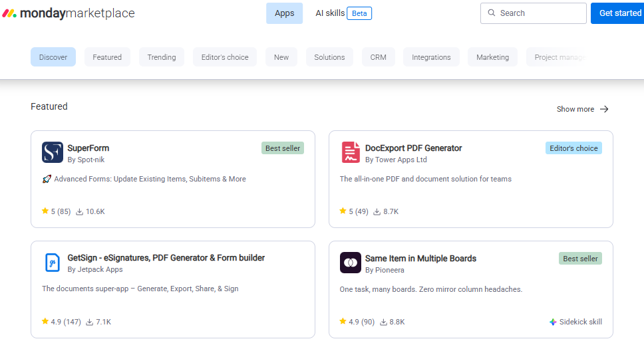Screen dimensions: 644x359
Task: Click the DocExport star rating icon
Action: pos(343,211)
